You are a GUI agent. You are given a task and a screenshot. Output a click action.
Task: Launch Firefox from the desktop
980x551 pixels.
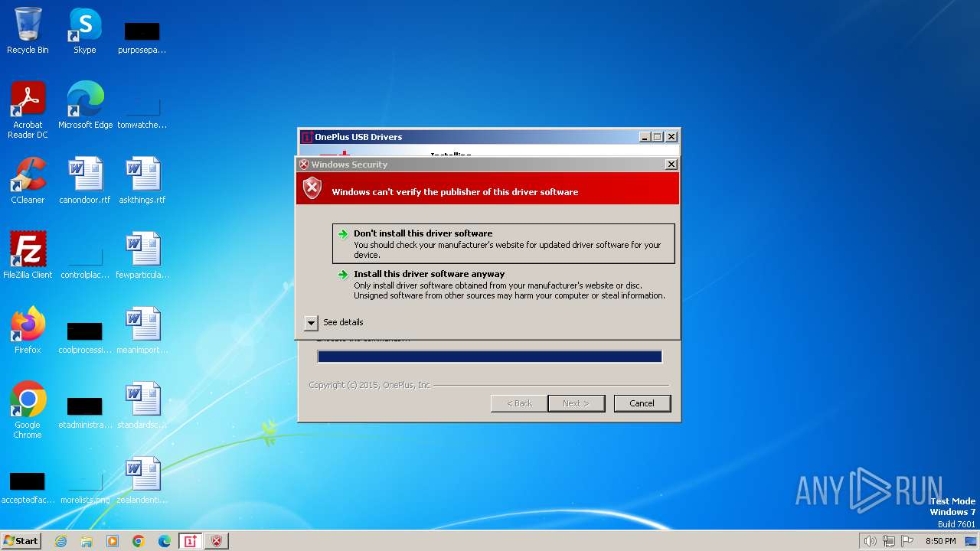point(28,331)
